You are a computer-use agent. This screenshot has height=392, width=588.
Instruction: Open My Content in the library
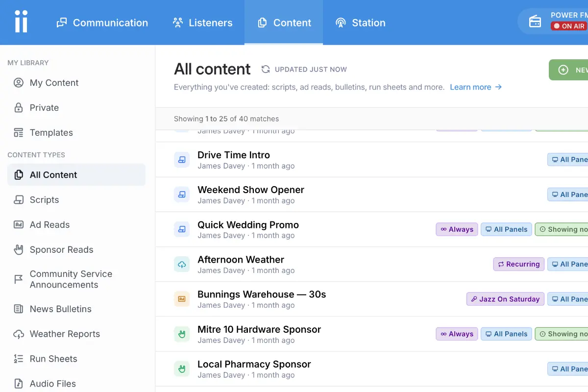pyautogui.click(x=76, y=83)
